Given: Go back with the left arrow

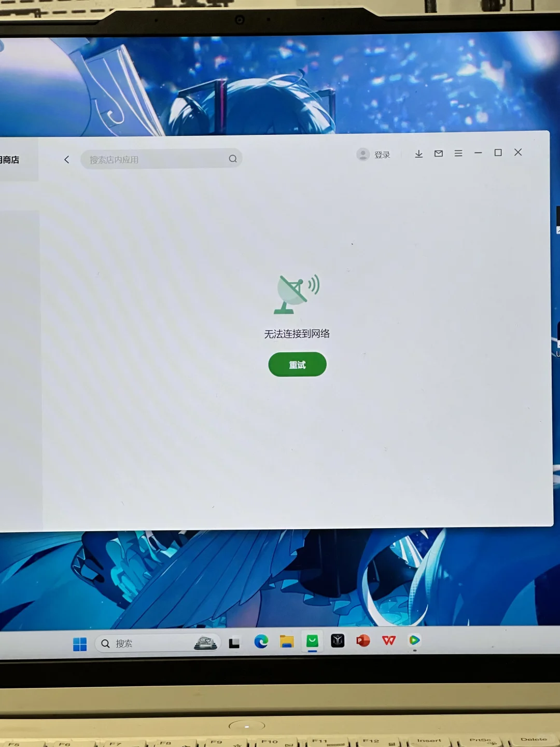Looking at the screenshot, I should point(66,159).
